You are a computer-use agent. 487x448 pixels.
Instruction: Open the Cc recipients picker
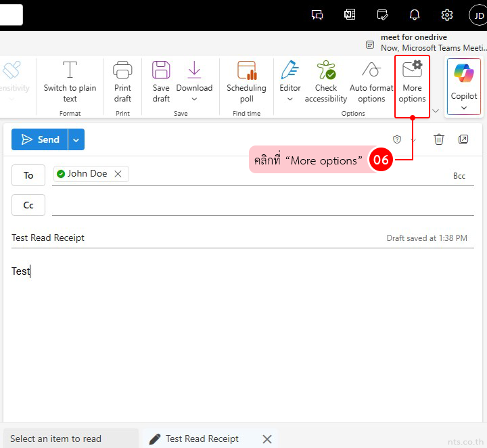28,205
